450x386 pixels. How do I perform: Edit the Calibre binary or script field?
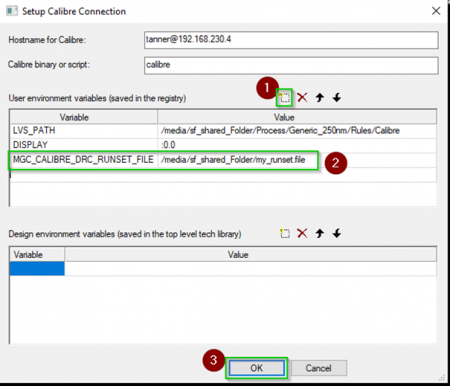[291, 65]
